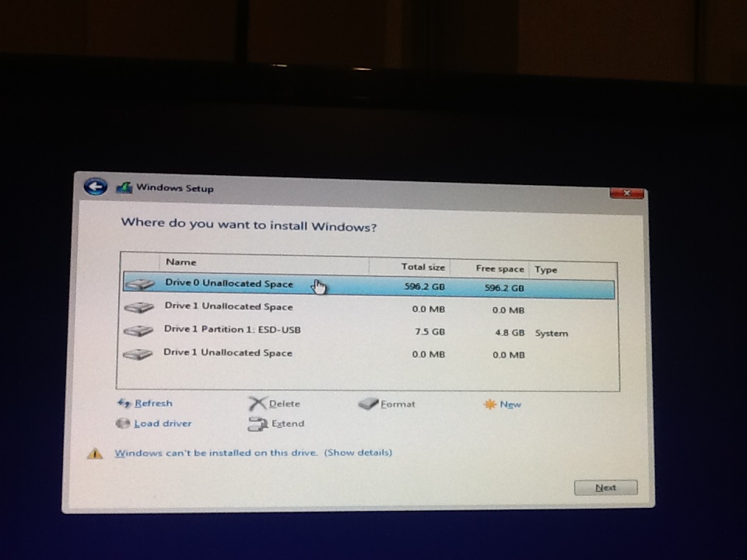
Task: Click the Extend link
Action: 288,423
